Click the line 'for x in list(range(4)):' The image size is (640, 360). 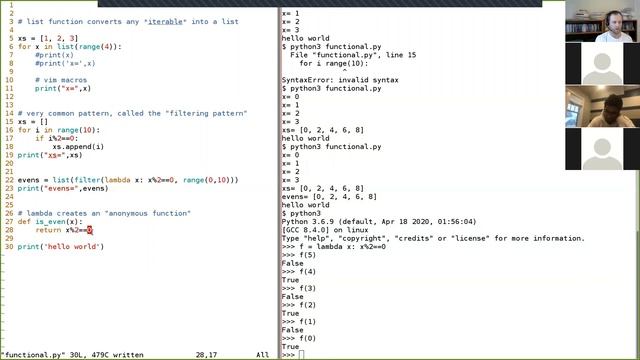(70, 47)
